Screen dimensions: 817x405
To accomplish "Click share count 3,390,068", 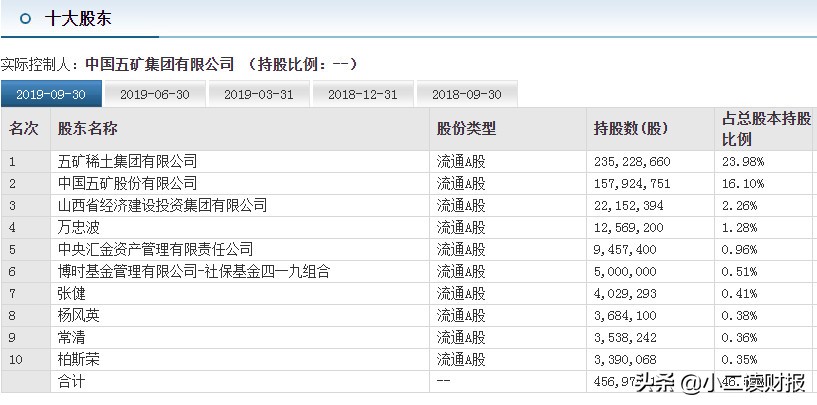I will coord(625,360).
